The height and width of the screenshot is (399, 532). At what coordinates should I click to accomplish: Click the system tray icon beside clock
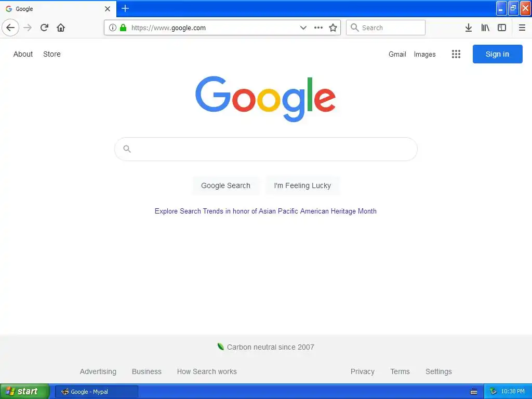tap(493, 392)
